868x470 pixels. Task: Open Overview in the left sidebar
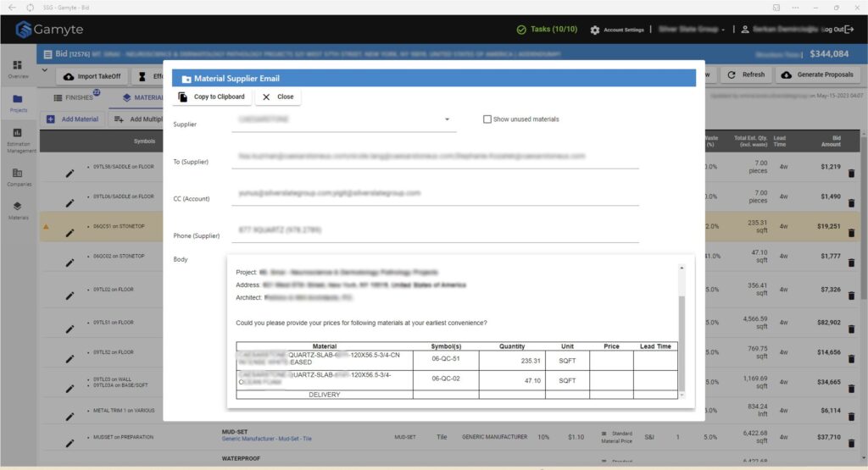coord(18,69)
